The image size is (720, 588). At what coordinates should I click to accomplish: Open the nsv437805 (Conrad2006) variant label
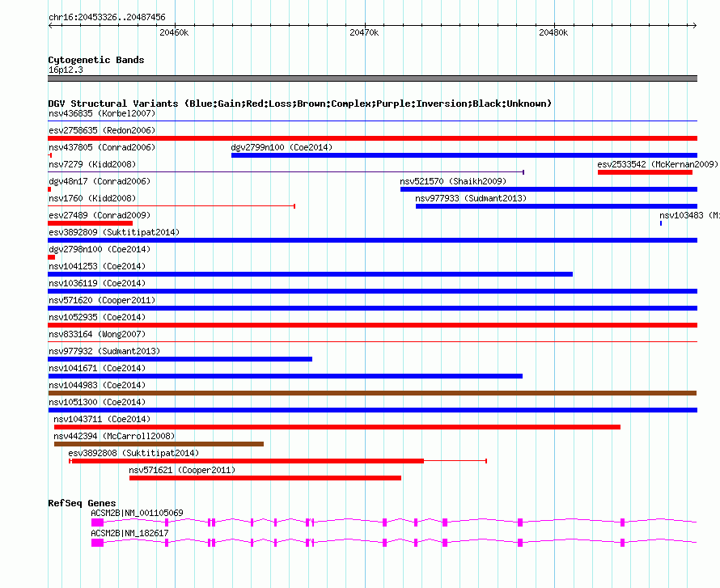click(102, 147)
